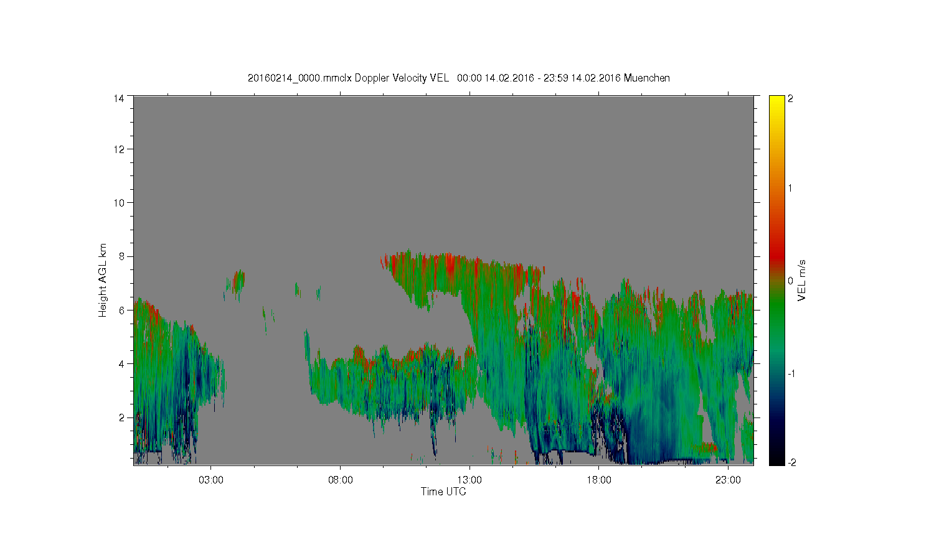Click the 08:00 time tick label
Viewport: 934px width, 560px height.
tap(340, 480)
